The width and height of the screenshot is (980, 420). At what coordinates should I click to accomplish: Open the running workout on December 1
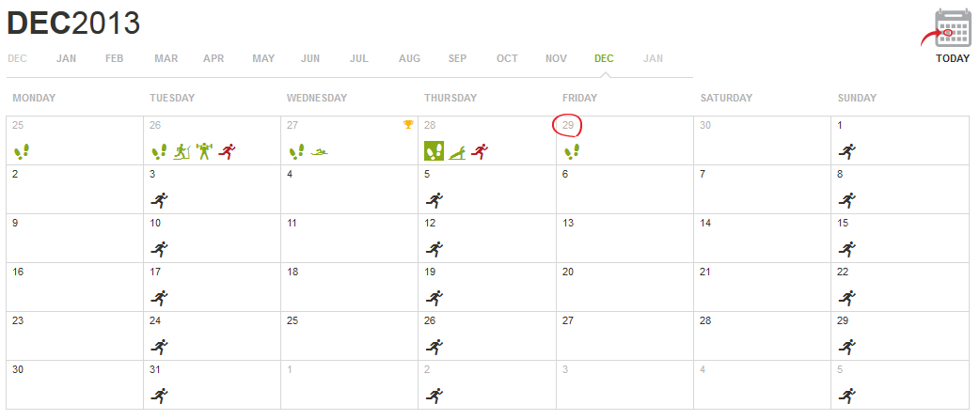click(x=847, y=150)
